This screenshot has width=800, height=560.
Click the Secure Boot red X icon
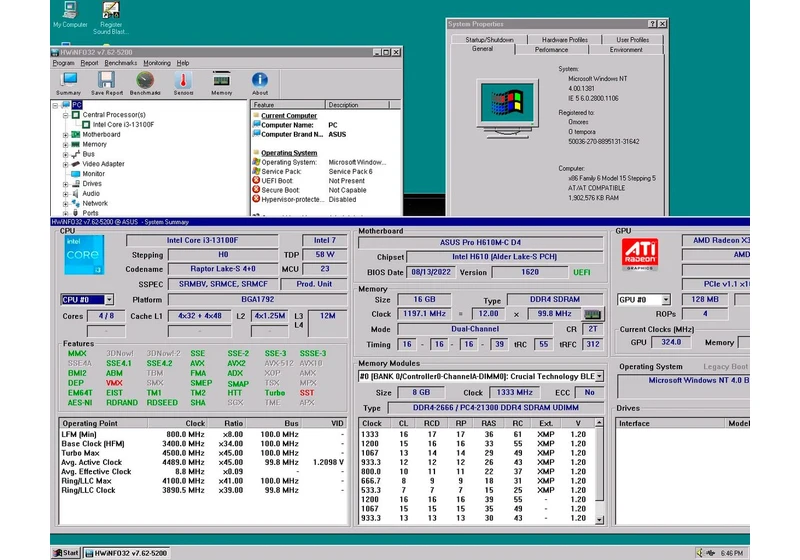tap(256, 190)
